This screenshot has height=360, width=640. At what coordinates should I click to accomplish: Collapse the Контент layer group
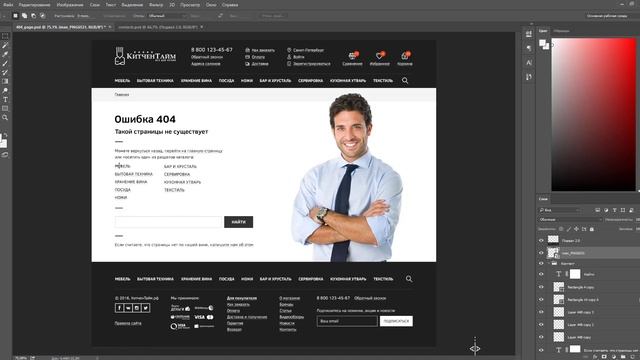549,264
